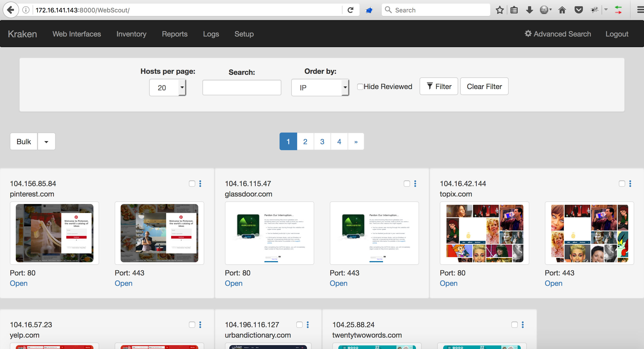Expand the Bulk actions caret

[46, 142]
